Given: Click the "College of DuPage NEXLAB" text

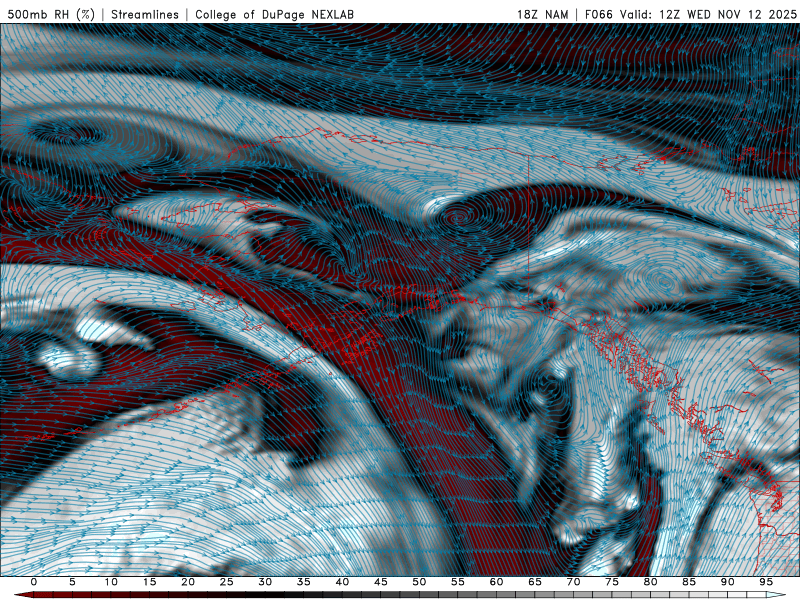Looking at the screenshot, I should click(274, 14).
